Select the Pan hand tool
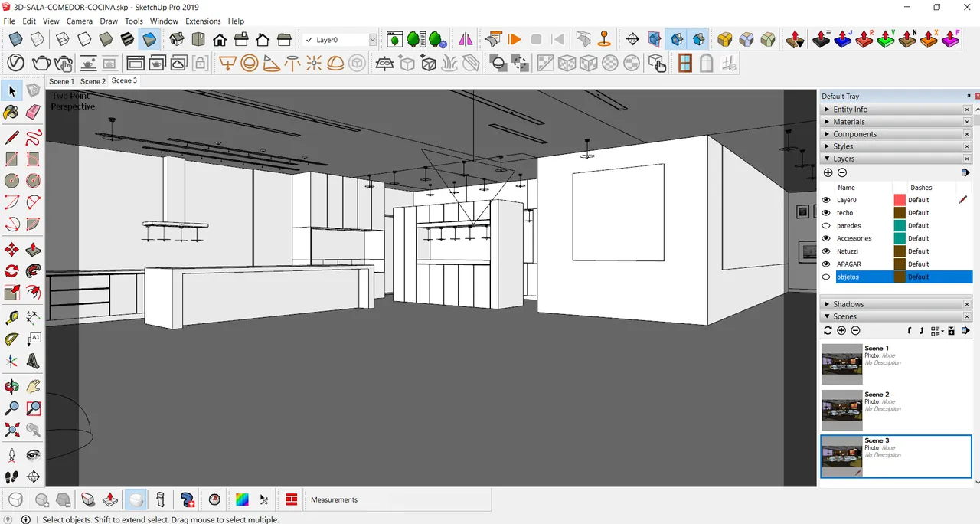This screenshot has width=980, height=524. (33, 387)
